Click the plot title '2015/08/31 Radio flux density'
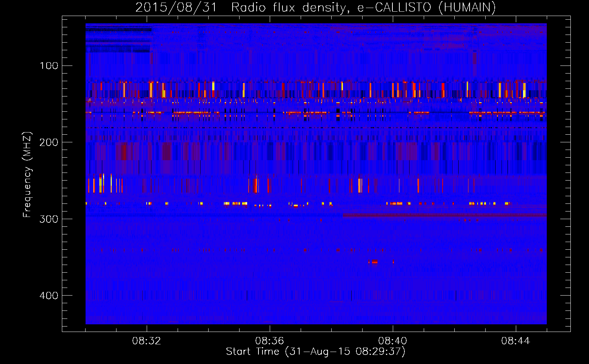 coord(316,7)
